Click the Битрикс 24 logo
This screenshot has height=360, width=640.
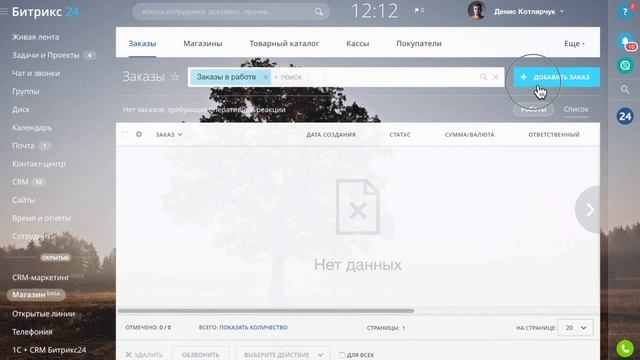click(x=45, y=12)
